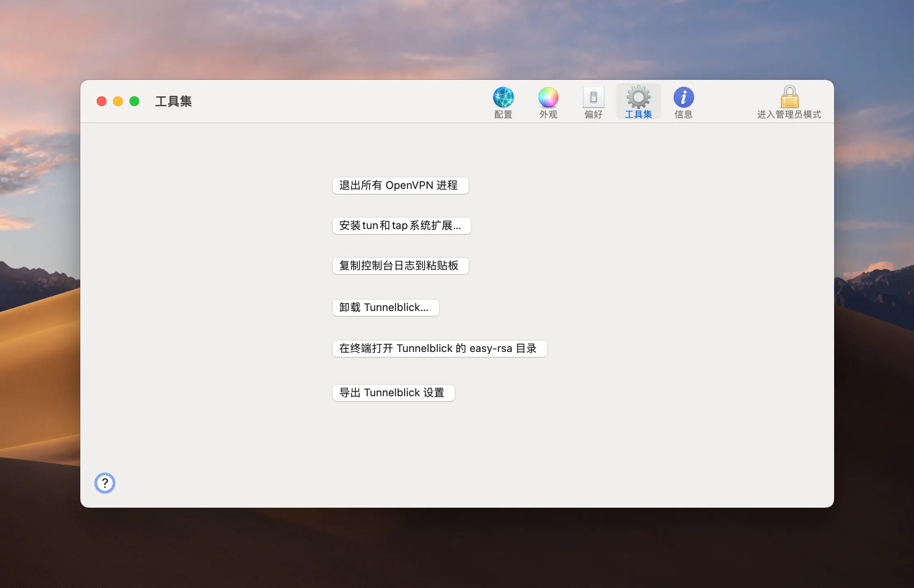This screenshot has width=914, height=588.
Task: Open the 信息 info panel
Action: coord(683,102)
